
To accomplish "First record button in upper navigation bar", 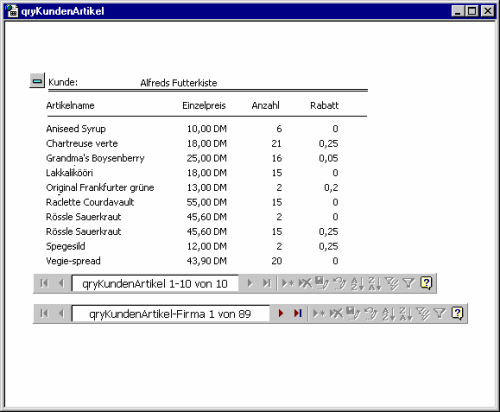I will coord(44,283).
